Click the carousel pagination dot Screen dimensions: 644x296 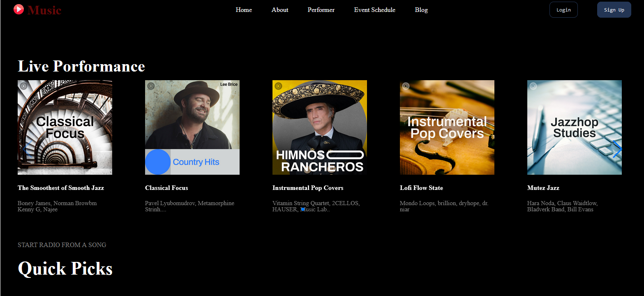303,209
